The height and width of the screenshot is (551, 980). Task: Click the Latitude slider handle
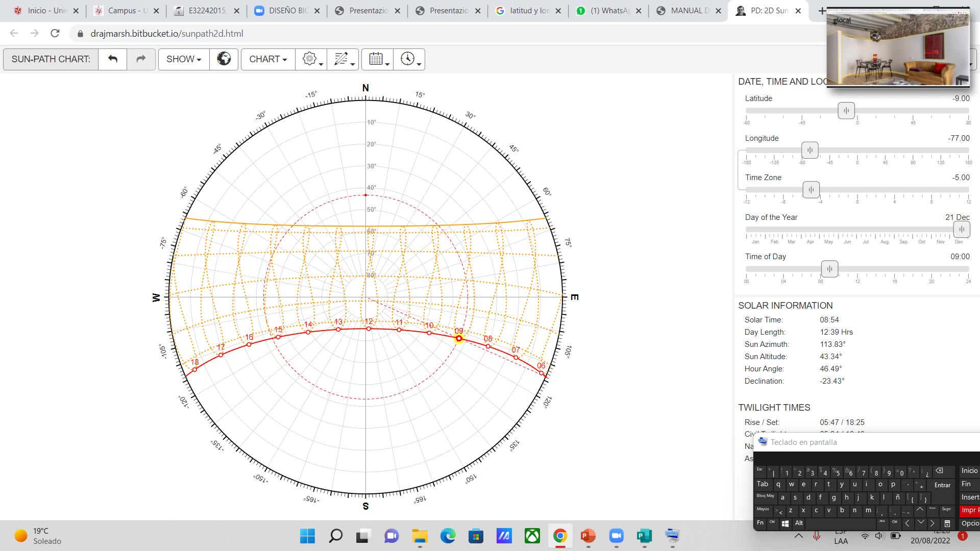point(846,111)
